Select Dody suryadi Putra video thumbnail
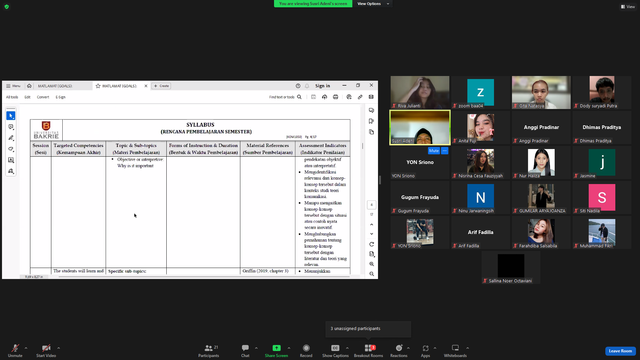 pyautogui.click(x=602, y=92)
